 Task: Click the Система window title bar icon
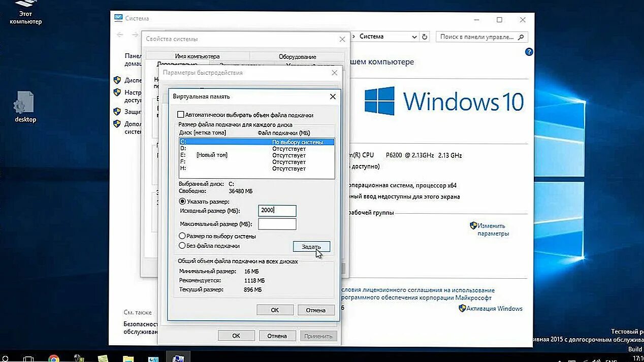click(118, 18)
